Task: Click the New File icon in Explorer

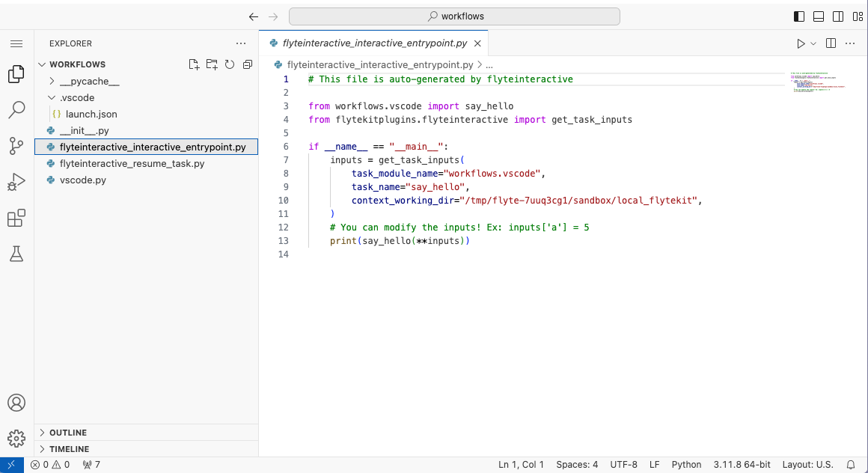Action: coord(194,64)
